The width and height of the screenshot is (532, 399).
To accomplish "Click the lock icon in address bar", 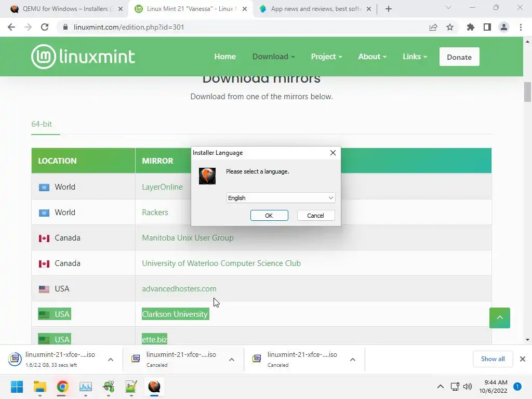I will [x=65, y=27].
